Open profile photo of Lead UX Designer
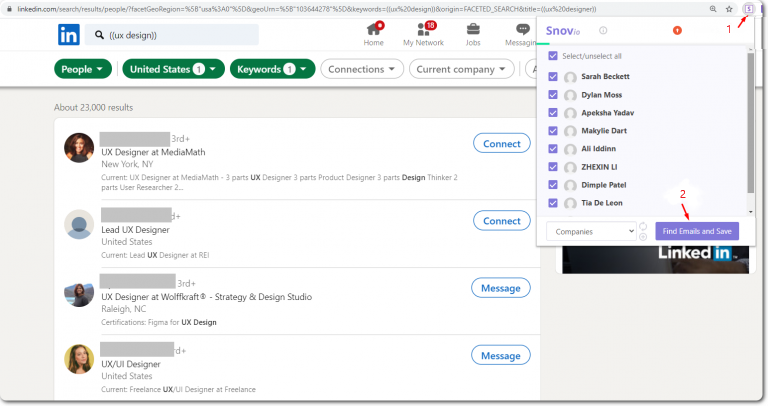Viewport: 768px width, 406px height. tap(79, 224)
